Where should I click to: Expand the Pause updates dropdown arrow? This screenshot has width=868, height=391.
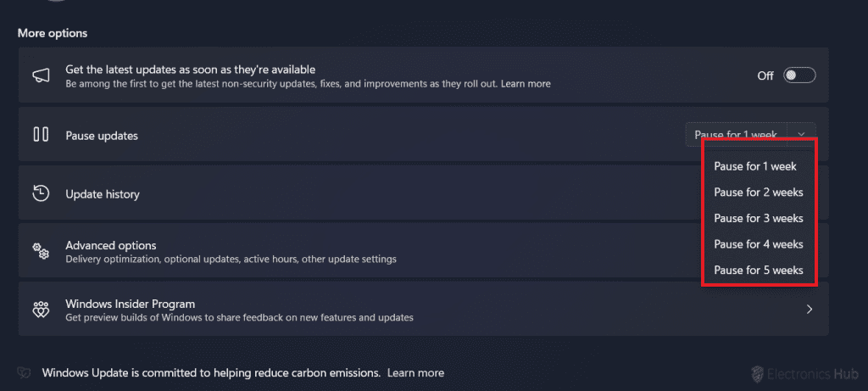pyautogui.click(x=802, y=135)
